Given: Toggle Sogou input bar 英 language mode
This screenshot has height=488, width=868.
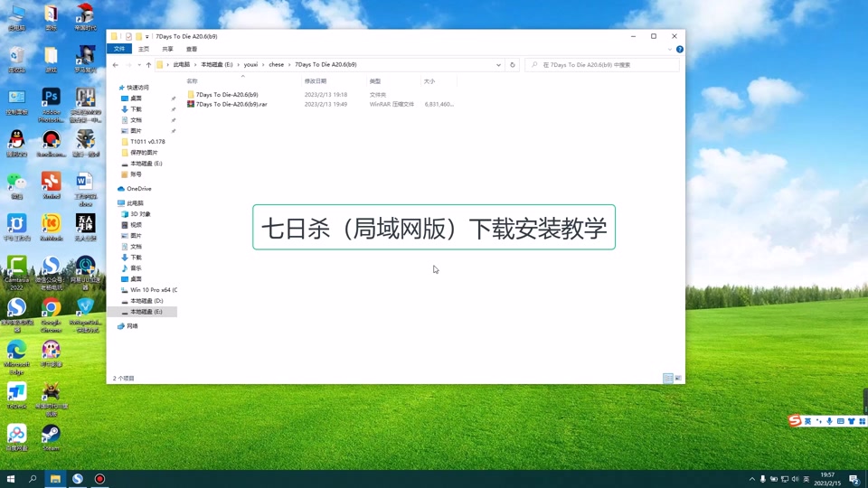Looking at the screenshot, I should 807,421.
